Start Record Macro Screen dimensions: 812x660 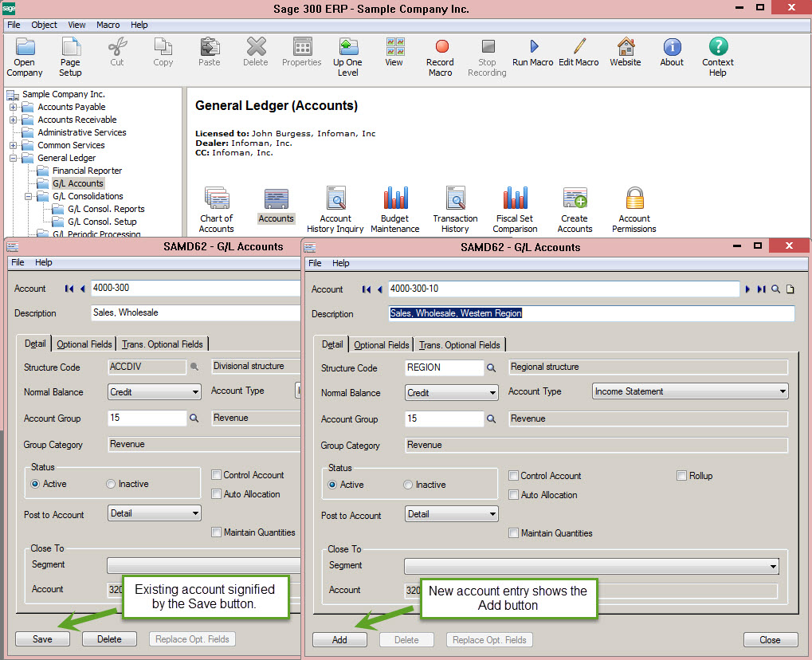(441, 46)
